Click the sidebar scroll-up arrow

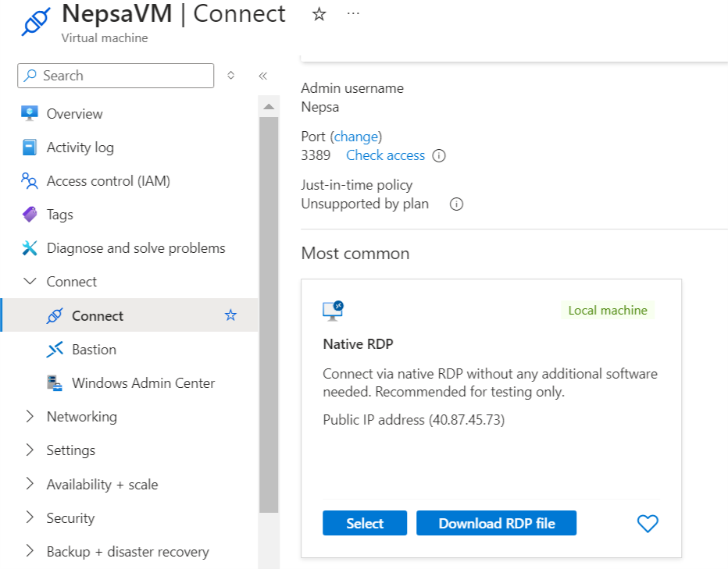tap(269, 106)
